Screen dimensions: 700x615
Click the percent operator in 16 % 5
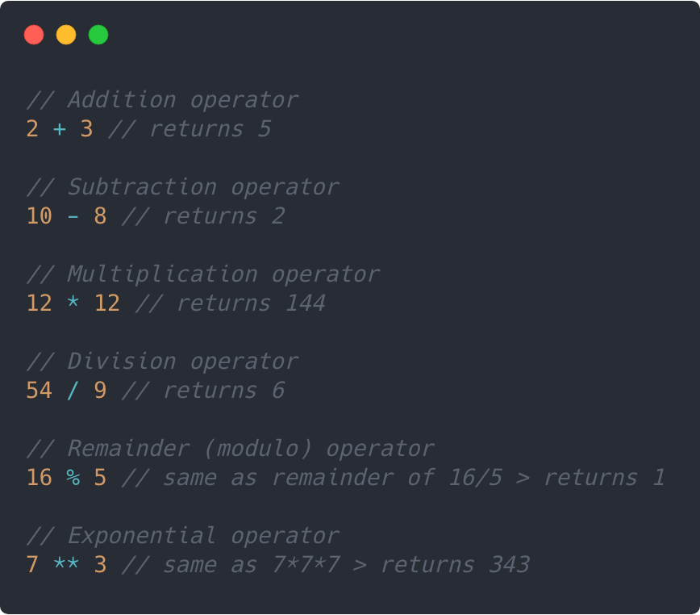(x=73, y=478)
